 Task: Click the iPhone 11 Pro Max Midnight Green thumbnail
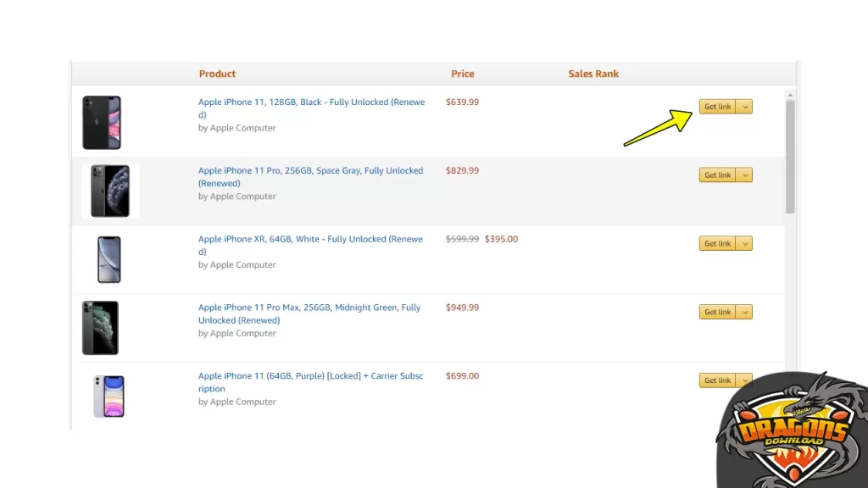(x=100, y=328)
